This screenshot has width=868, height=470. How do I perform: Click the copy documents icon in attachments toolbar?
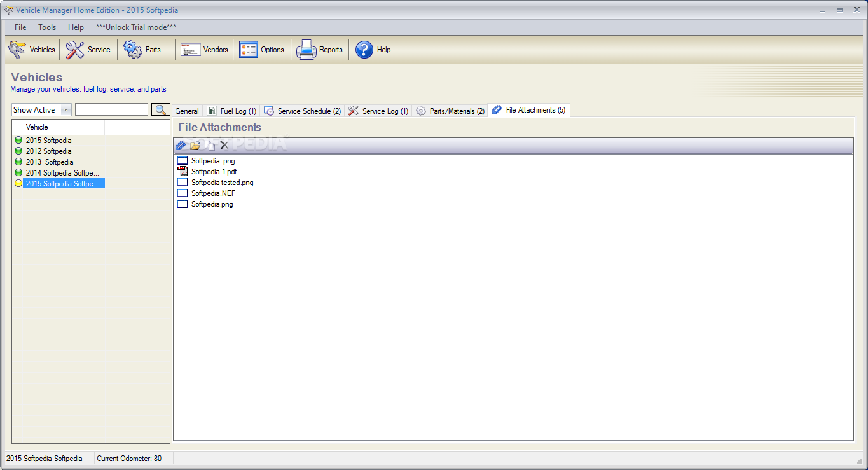210,146
